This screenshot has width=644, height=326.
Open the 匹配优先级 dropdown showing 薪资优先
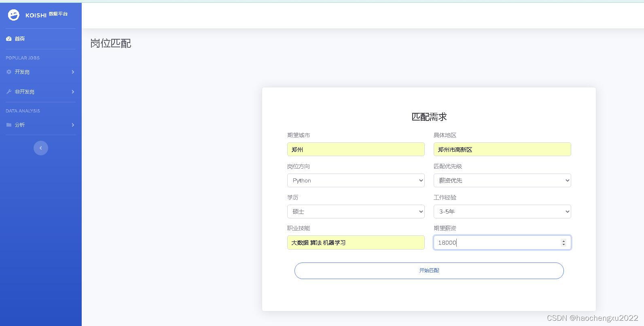(x=502, y=180)
